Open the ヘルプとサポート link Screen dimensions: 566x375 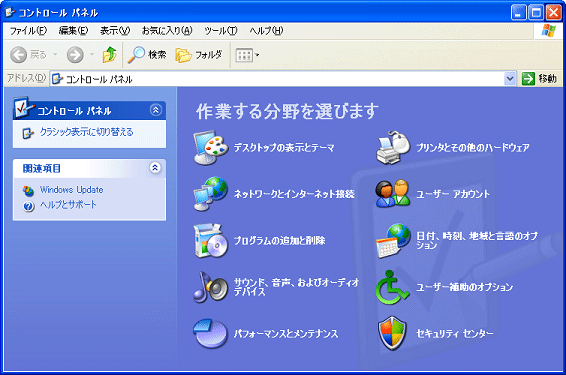(68, 205)
